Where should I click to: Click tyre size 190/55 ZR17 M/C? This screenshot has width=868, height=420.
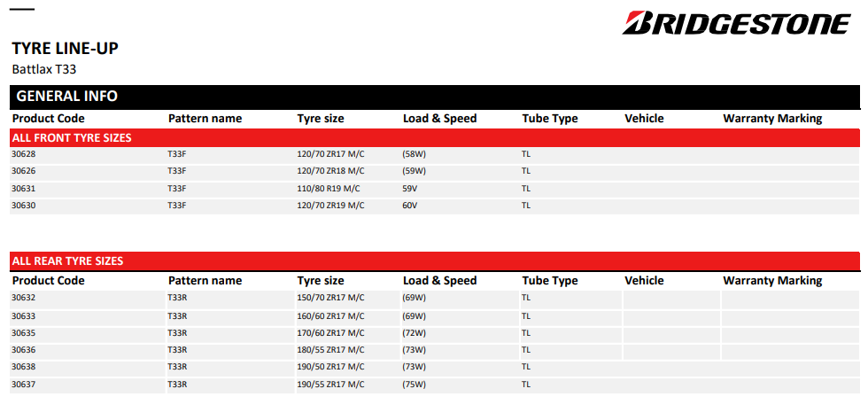point(331,384)
